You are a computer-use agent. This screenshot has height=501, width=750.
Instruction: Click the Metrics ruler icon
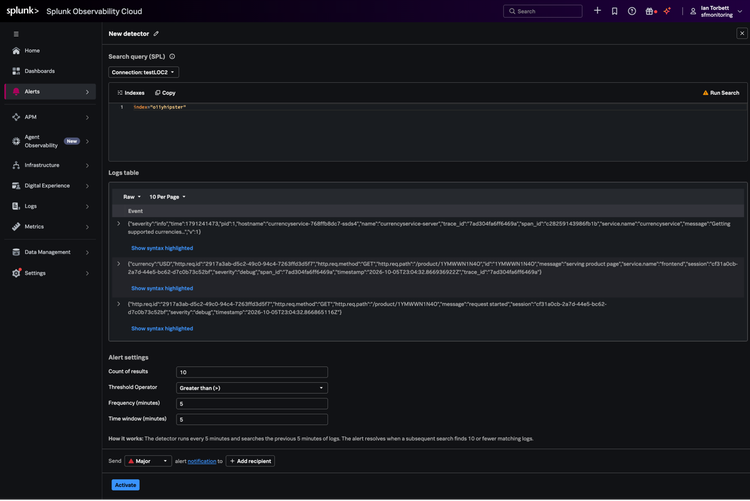16,227
